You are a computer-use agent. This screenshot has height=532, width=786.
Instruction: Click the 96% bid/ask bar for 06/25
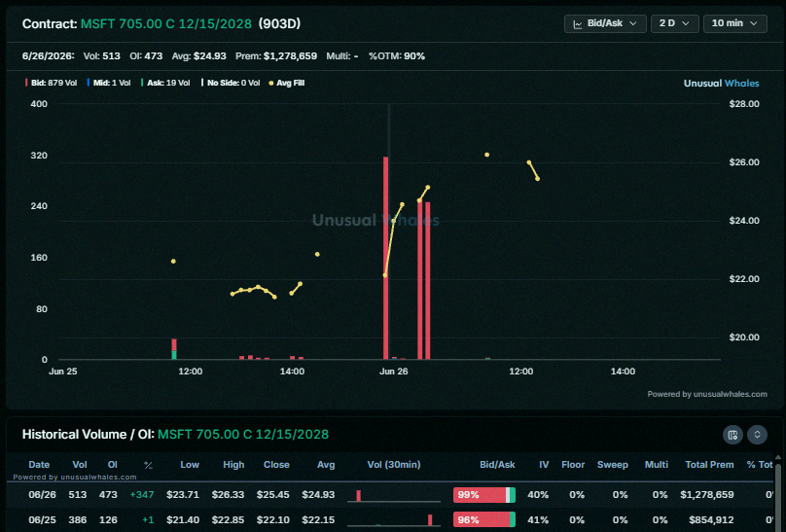point(484,520)
